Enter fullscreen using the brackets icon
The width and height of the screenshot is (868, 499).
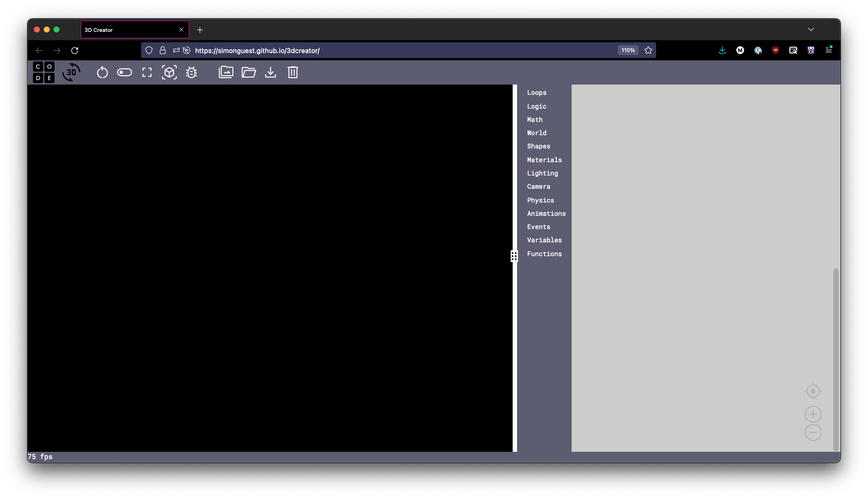[146, 72]
